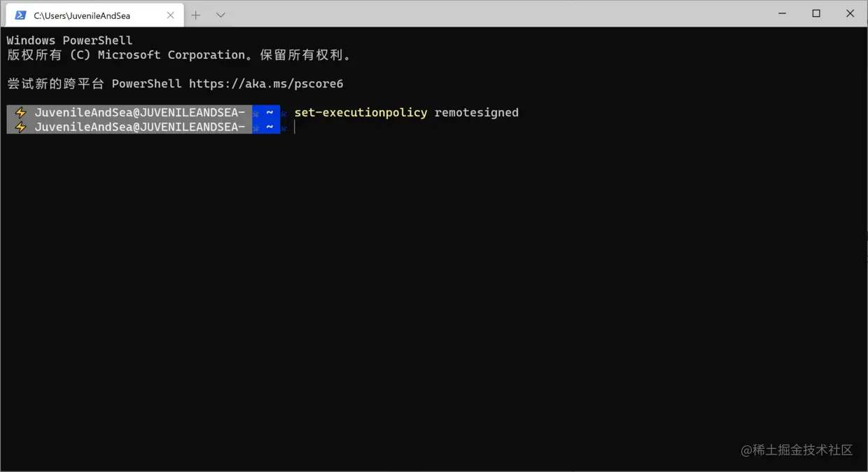Click the Windows PowerShell header text
Image resolution: width=868 pixels, height=472 pixels.
click(x=69, y=41)
